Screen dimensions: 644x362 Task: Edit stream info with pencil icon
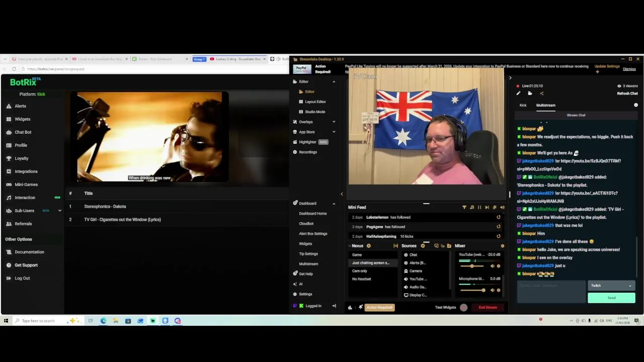click(518, 93)
